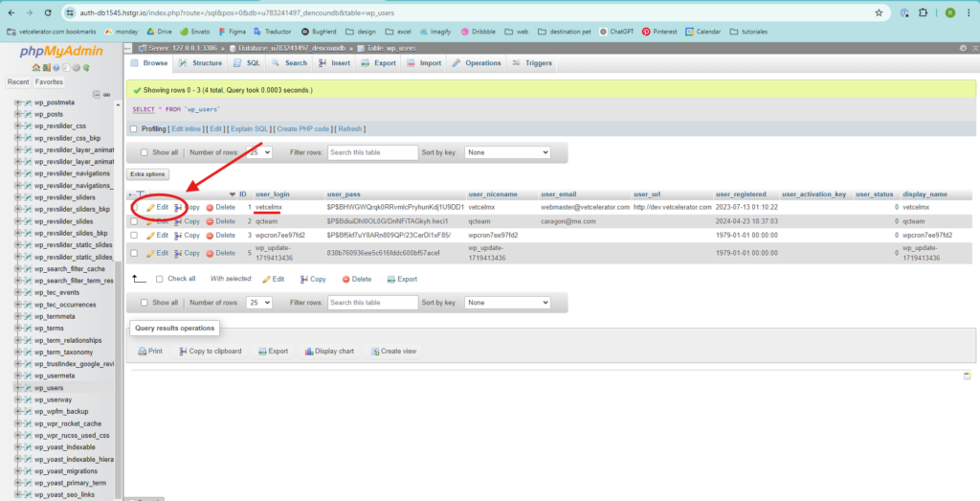Image resolution: width=980 pixels, height=501 pixels.
Task: Click Delete icon for the qcteam row
Action: coord(210,221)
